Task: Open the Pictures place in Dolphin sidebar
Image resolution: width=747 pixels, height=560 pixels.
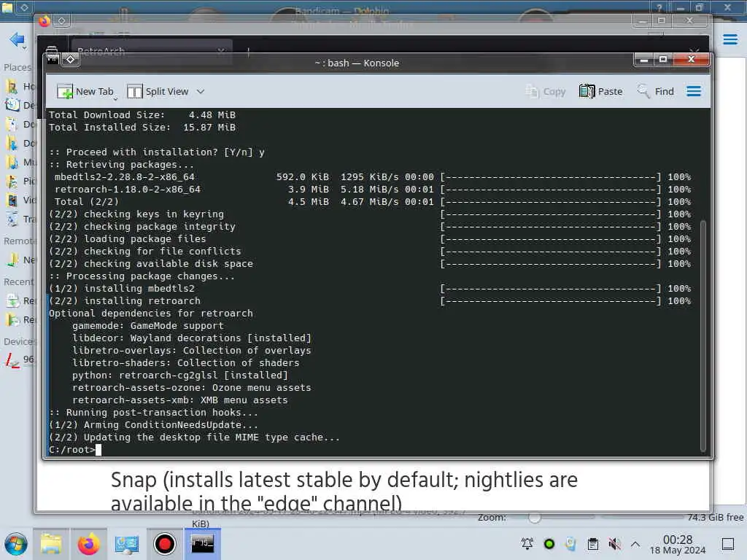Action: coord(20,181)
